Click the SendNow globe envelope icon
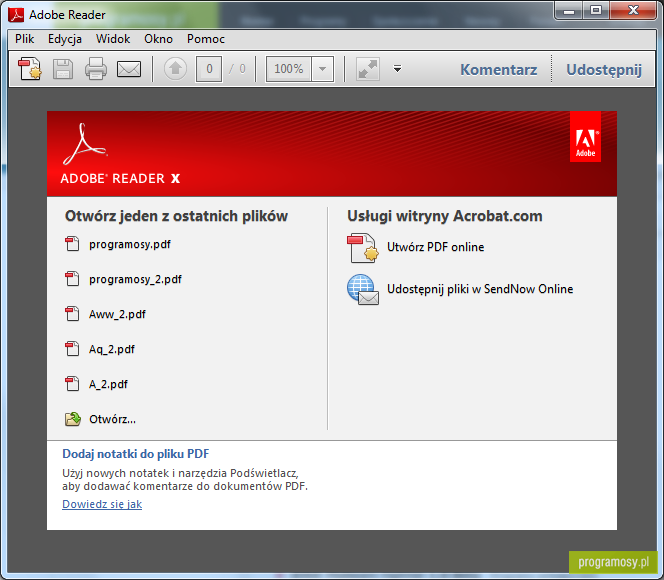Viewport: 664px width, 580px height. 362,289
